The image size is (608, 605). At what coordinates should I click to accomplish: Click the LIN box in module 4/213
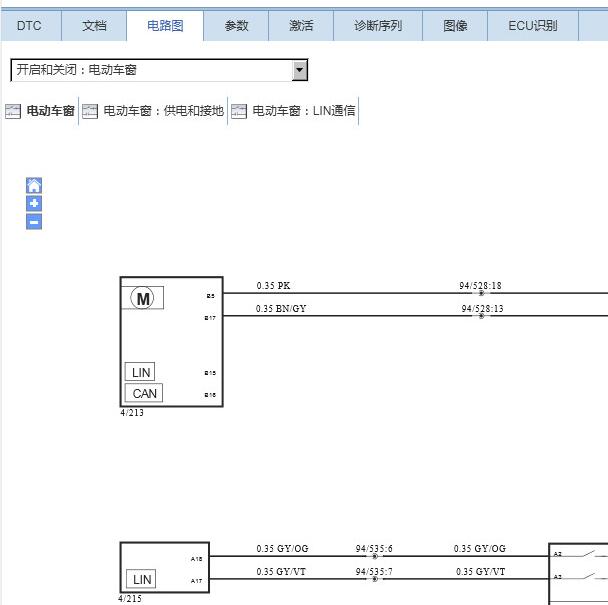(x=140, y=372)
